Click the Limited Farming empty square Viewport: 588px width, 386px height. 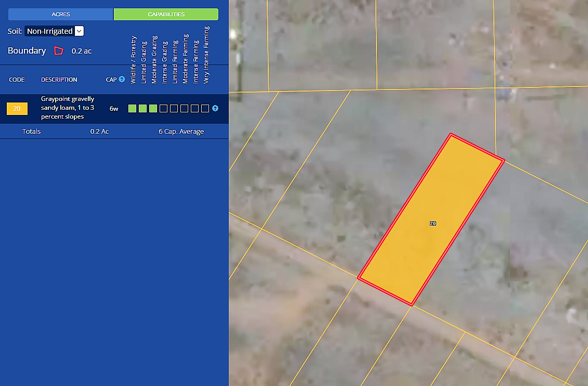(x=174, y=109)
